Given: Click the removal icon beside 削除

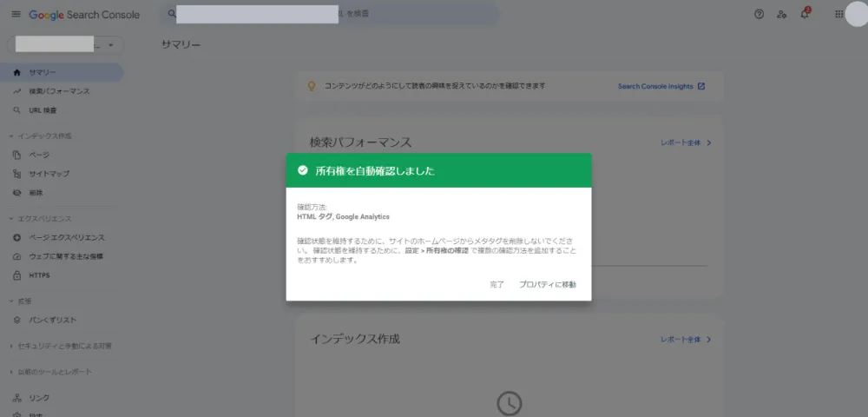Looking at the screenshot, I should point(16,193).
